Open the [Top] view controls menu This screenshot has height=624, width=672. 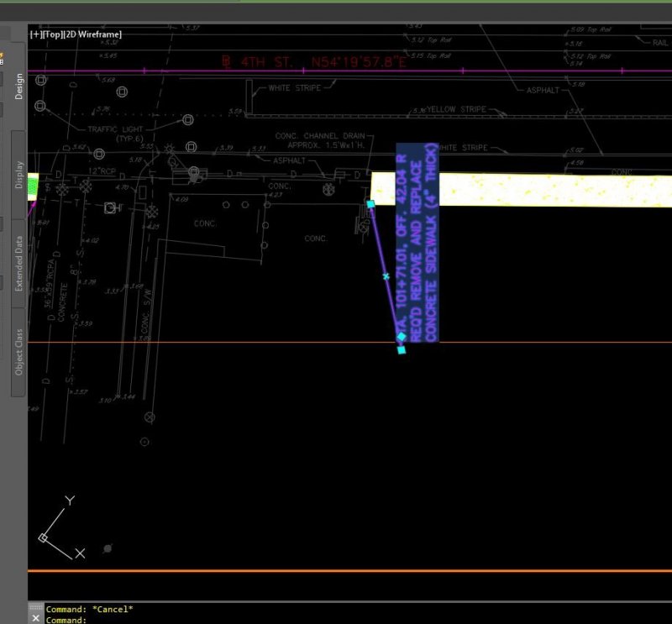52,34
